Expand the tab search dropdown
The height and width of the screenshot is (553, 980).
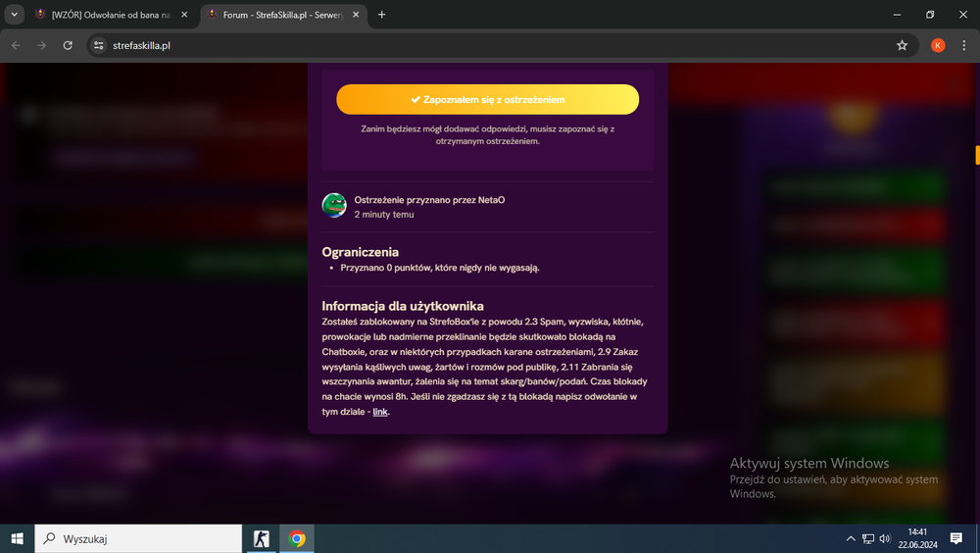point(14,15)
